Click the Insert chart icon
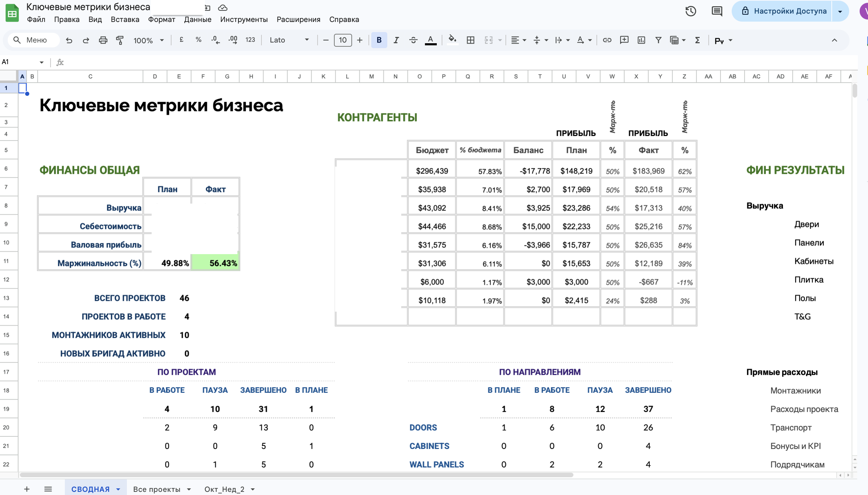Screen dimensions: 868x495 (x=641, y=40)
